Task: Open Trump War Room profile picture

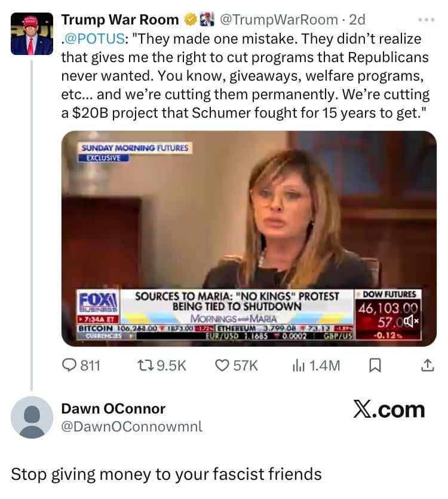Action: [32, 33]
